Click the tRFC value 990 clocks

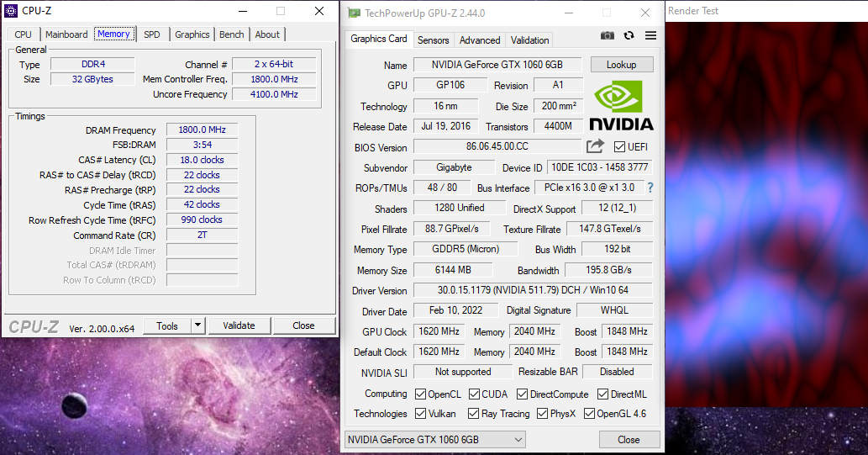tap(202, 220)
